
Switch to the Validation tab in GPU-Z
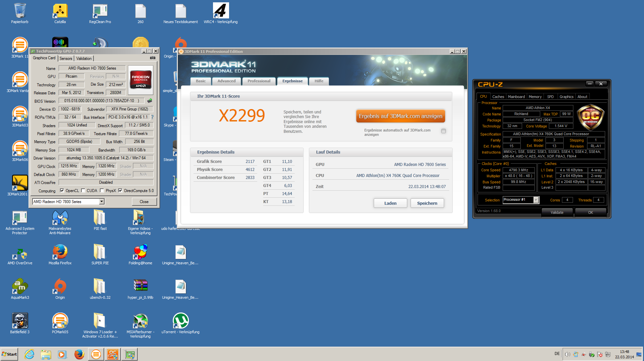point(84,59)
